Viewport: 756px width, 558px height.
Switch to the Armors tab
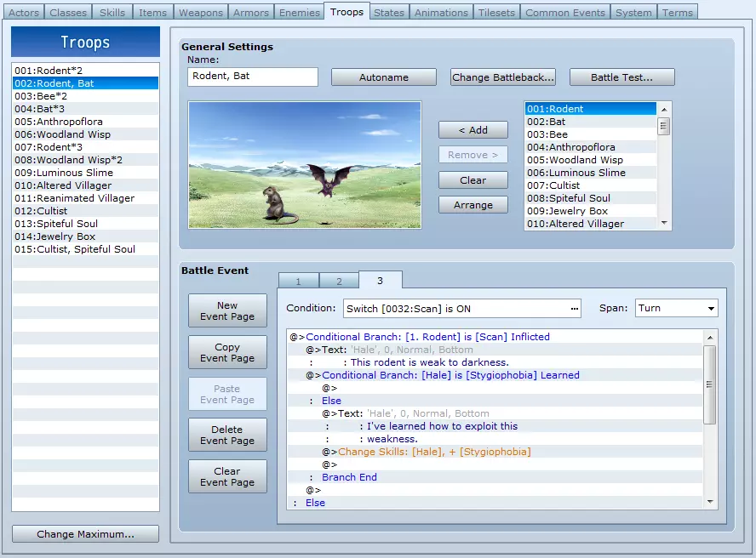click(250, 13)
